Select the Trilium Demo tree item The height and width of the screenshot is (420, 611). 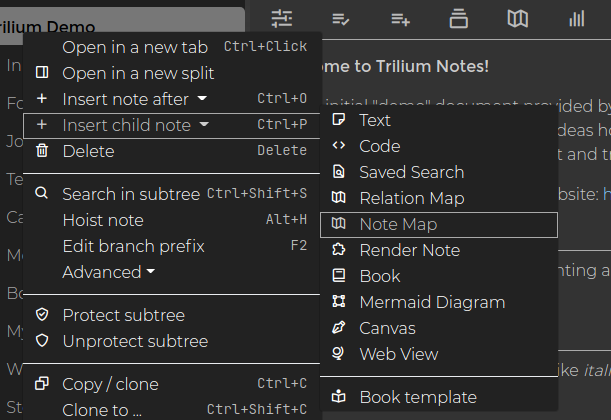[122, 26]
